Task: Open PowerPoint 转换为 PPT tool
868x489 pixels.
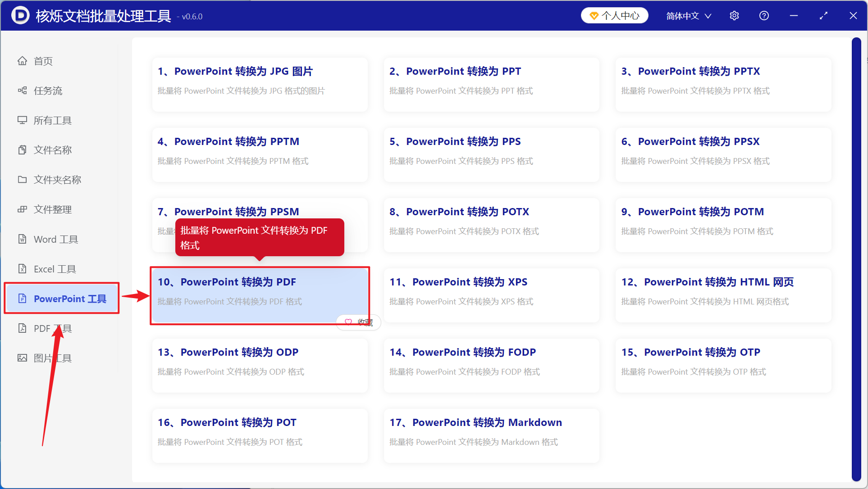Action: click(x=492, y=85)
